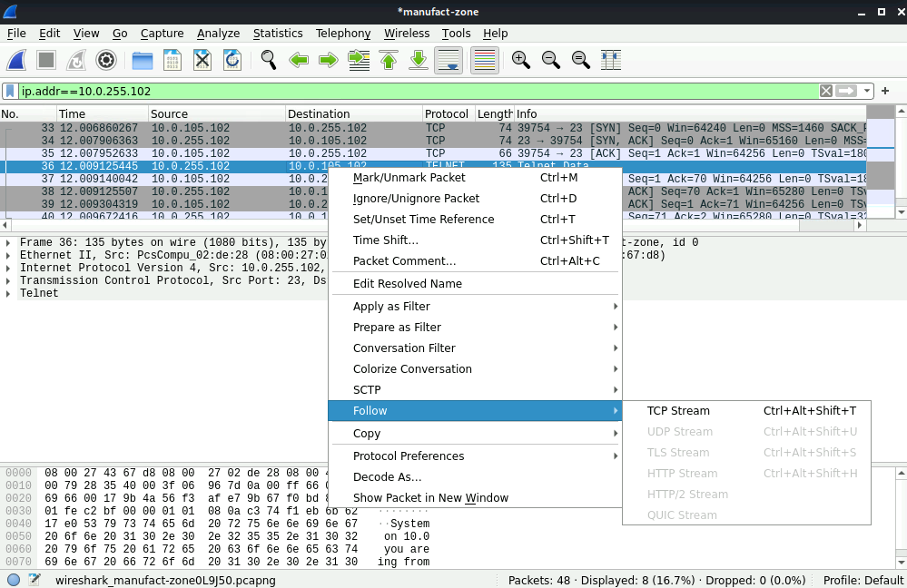The image size is (907, 588).
Task: Choose Show Packet in New Window
Action: [475, 498]
